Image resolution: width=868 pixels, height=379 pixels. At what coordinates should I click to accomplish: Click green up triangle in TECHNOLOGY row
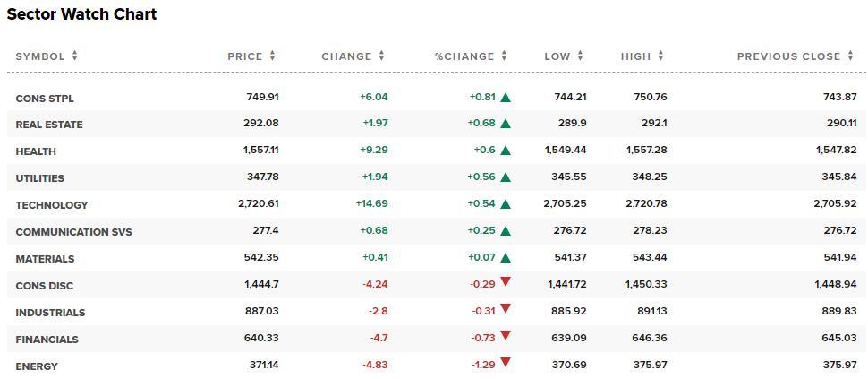pyautogui.click(x=505, y=204)
